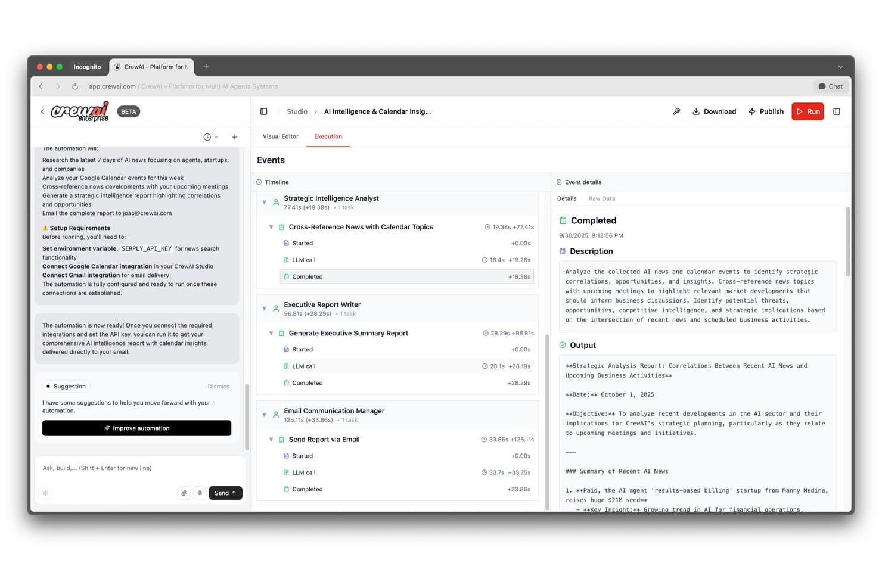This screenshot has width=882, height=588.
Task: Go forward using the browser forward arrow
Action: [x=58, y=86]
